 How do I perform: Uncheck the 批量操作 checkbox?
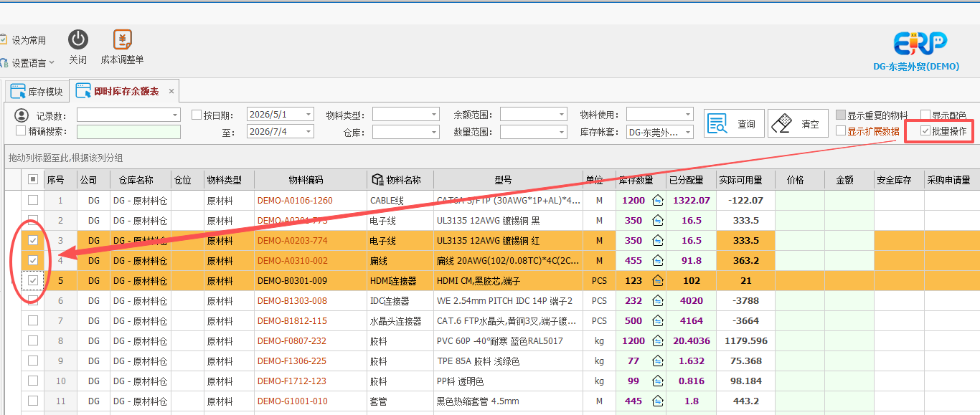(925, 131)
